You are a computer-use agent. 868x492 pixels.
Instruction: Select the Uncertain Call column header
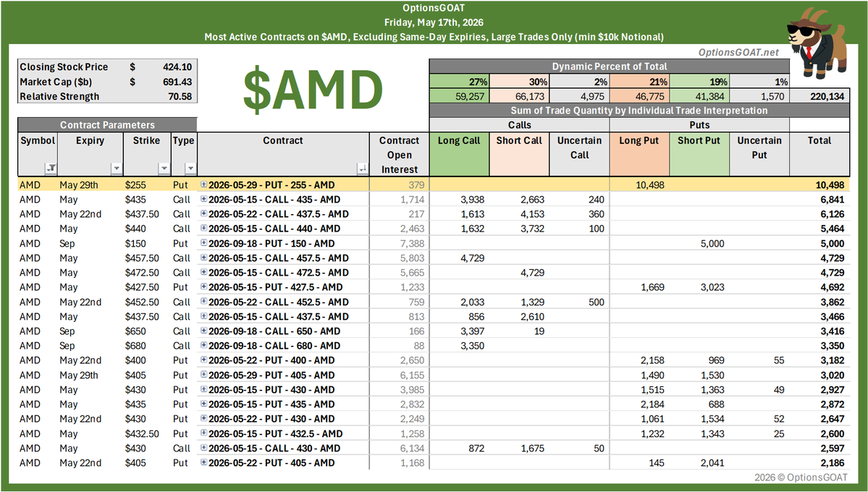(x=580, y=154)
